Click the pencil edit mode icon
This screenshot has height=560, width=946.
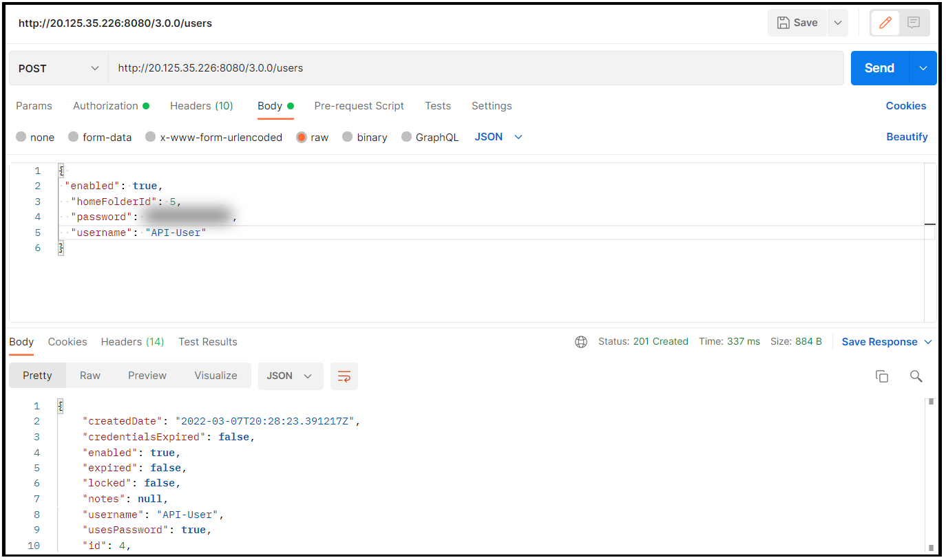coord(885,23)
